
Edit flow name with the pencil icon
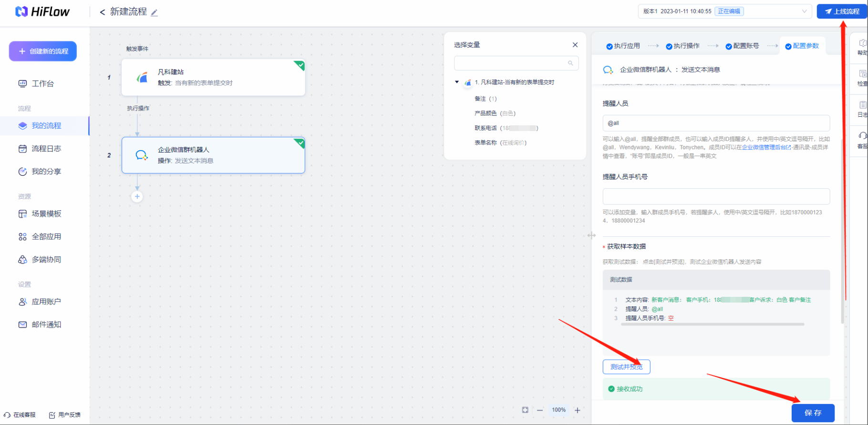pyautogui.click(x=154, y=13)
